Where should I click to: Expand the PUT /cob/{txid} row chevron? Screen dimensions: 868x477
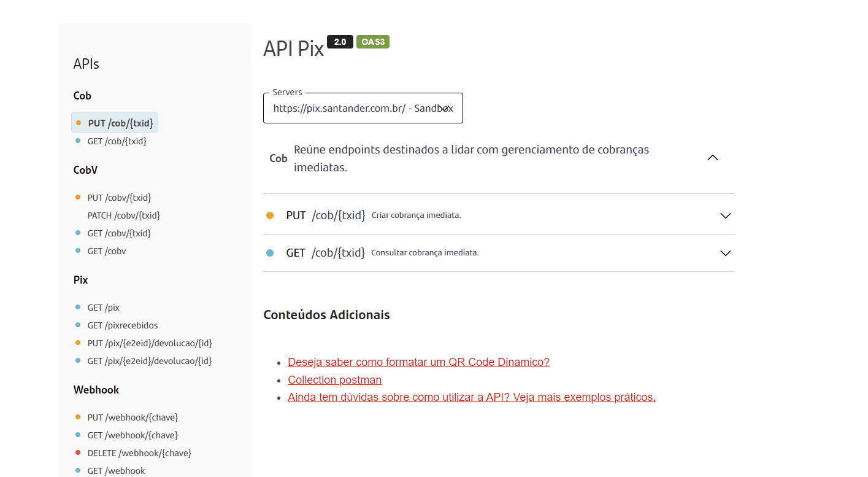(725, 215)
